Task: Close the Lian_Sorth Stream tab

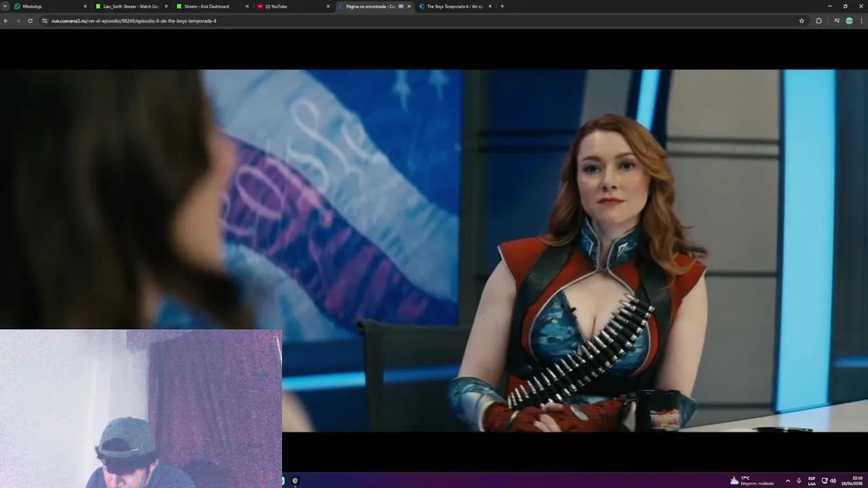Action: [x=166, y=6]
